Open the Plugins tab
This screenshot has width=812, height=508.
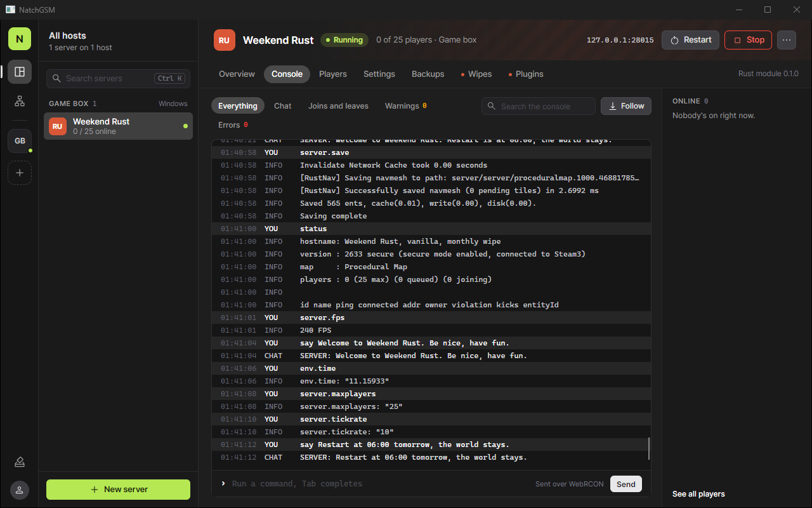point(526,74)
